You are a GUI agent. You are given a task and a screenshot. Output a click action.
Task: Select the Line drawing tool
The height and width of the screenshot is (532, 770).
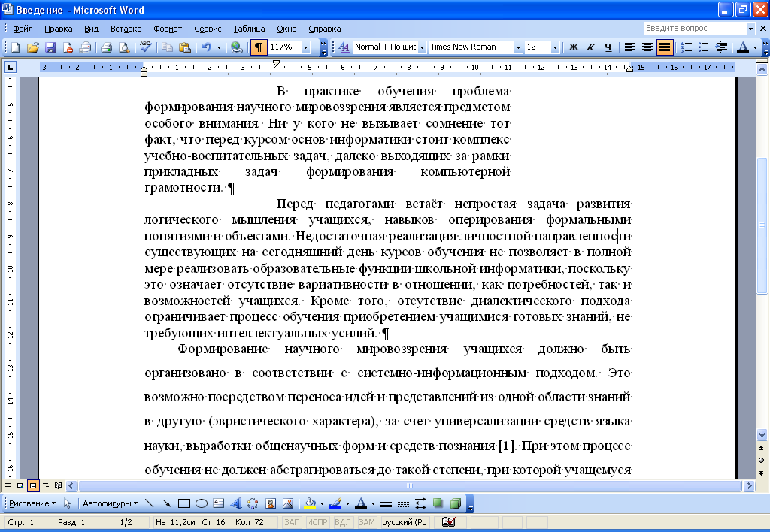coord(150,503)
